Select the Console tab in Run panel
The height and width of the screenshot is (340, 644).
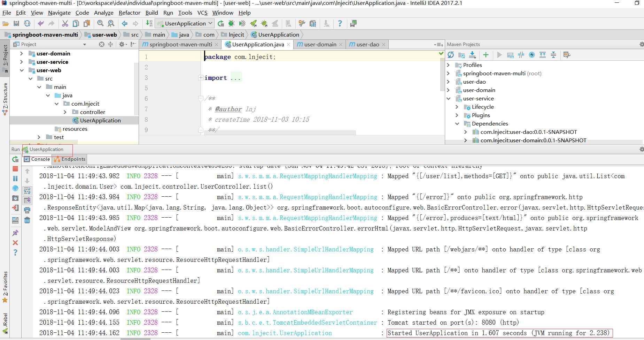[x=38, y=159]
